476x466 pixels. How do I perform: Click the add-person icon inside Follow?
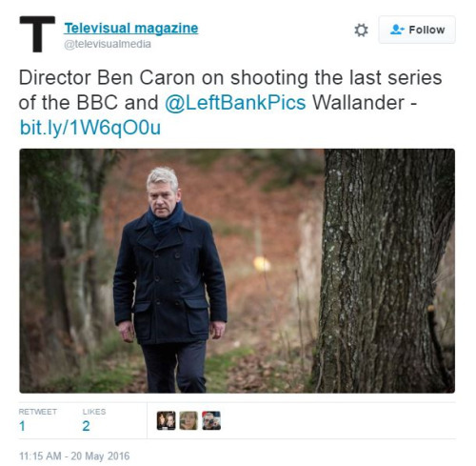(397, 30)
